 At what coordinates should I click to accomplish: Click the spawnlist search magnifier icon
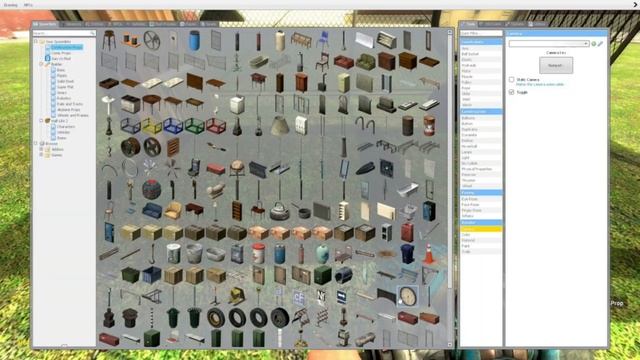click(x=92, y=33)
